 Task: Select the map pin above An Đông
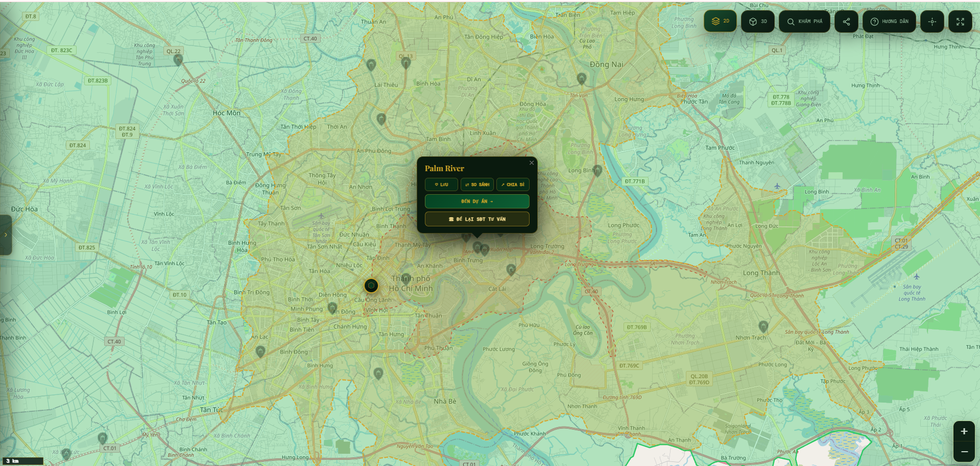[332, 308]
